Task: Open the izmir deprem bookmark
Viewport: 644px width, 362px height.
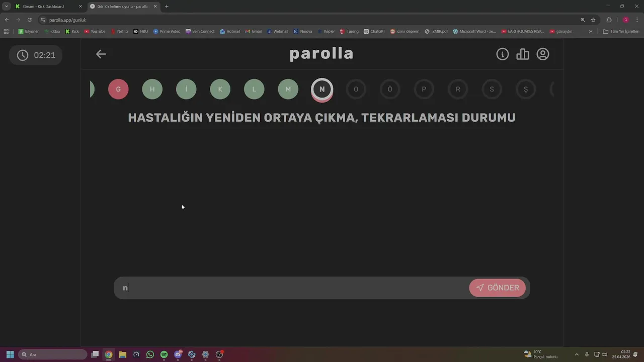Action: tap(405, 31)
